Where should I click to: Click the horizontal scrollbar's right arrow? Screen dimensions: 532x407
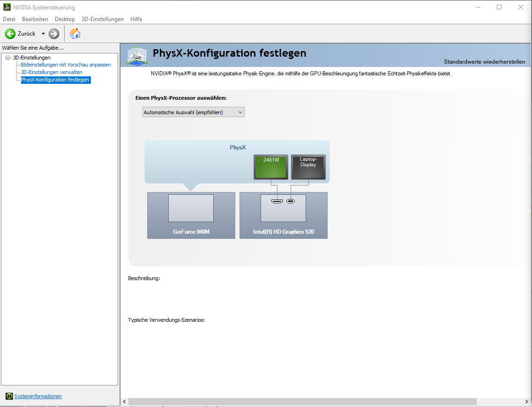tap(527, 402)
